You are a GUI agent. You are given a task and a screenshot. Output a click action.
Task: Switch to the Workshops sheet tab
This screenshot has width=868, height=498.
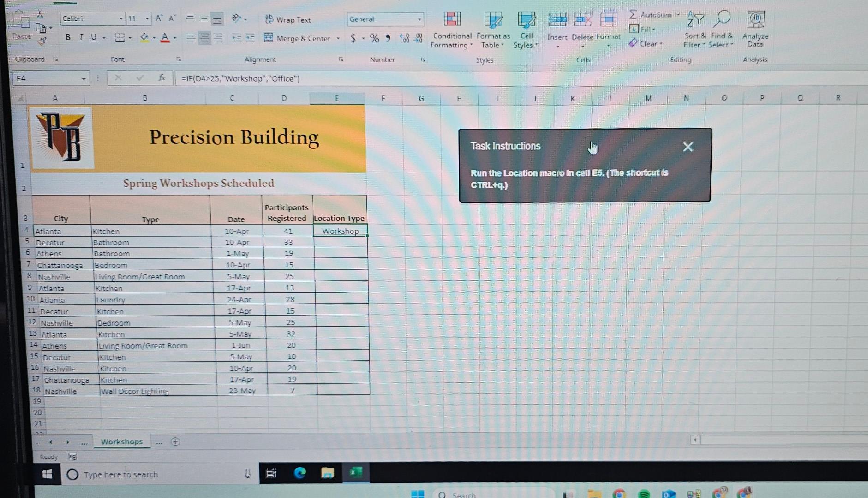point(122,441)
